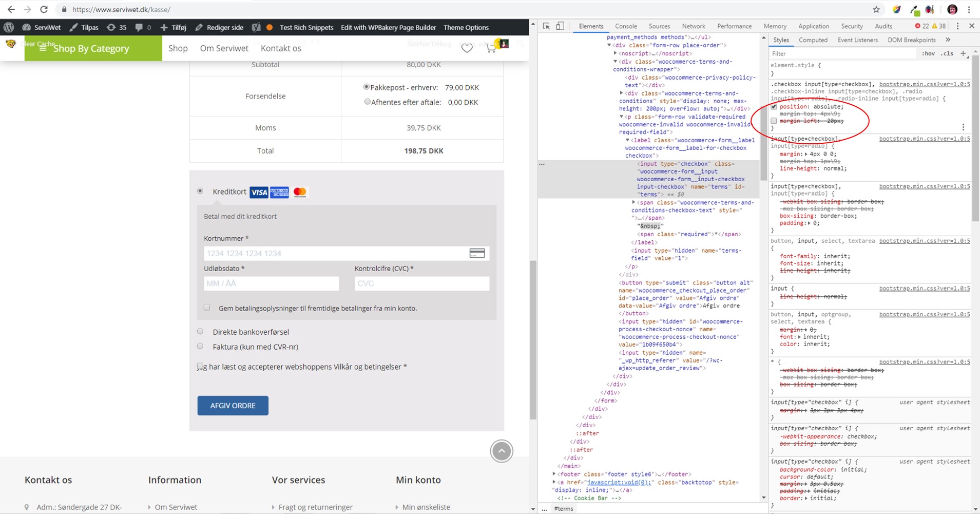Open the Chrome profile avatar
Viewport: 980px width, 514px height.
[952, 9]
